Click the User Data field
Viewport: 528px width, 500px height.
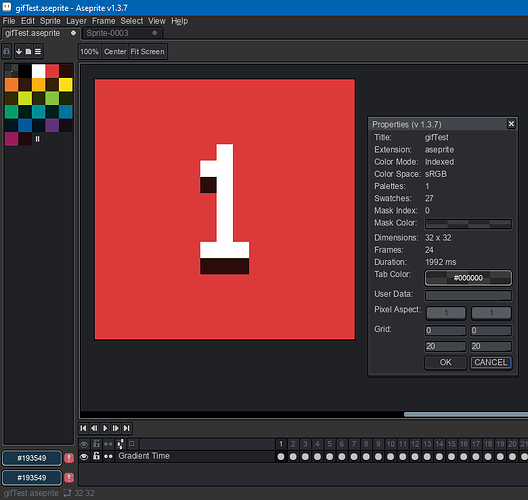468,295
